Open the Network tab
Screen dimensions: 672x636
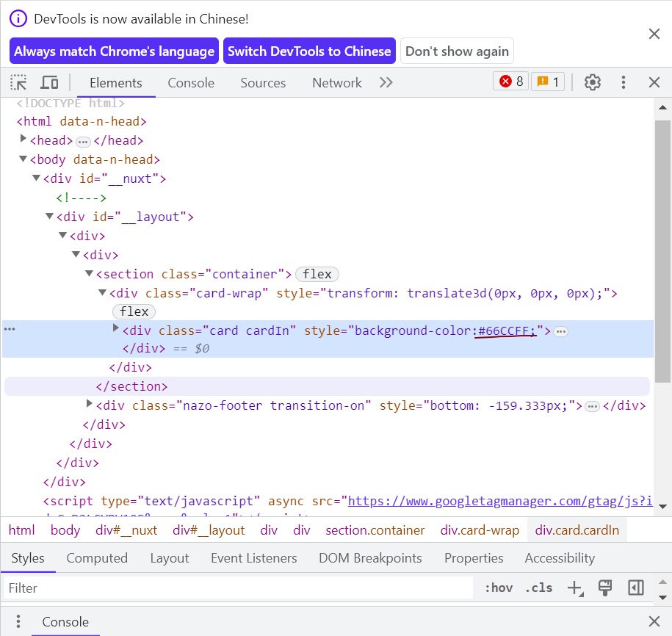[x=337, y=83]
